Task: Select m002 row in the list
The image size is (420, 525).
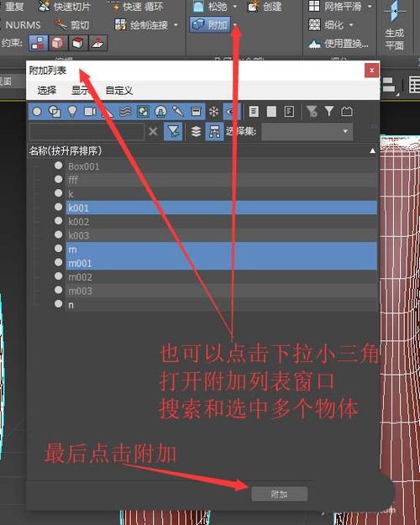Action: point(221,277)
